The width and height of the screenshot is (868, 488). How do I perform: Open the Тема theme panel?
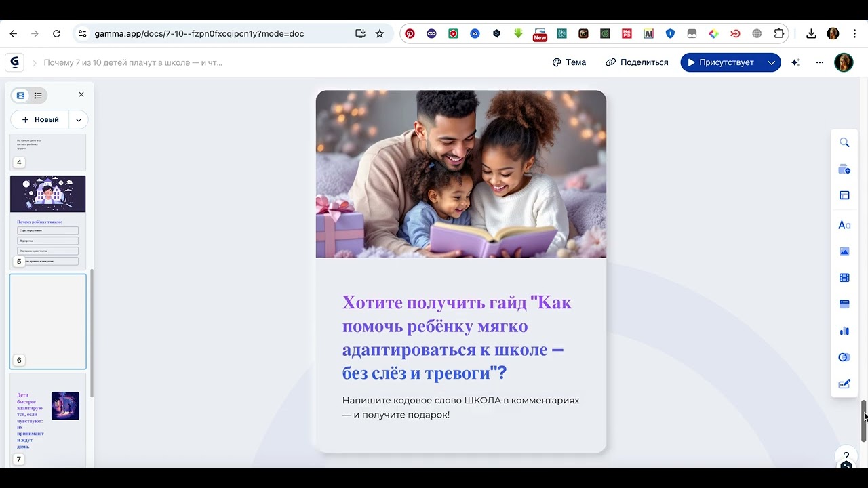click(x=569, y=62)
